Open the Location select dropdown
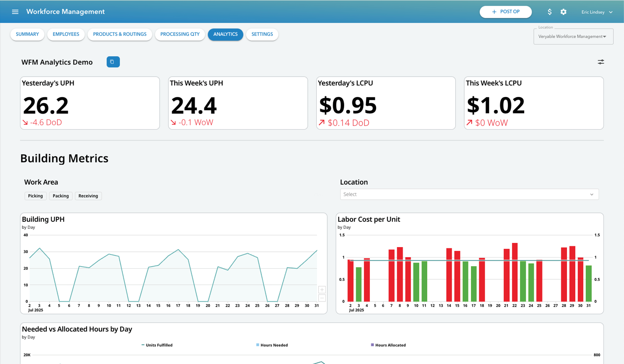The height and width of the screenshot is (364, 624). [x=469, y=194]
